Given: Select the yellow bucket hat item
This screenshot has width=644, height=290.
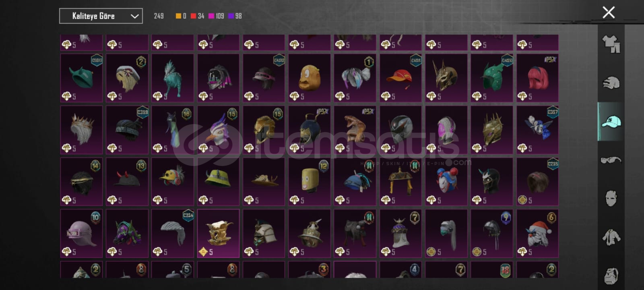Looking at the screenshot, I should [218, 182].
